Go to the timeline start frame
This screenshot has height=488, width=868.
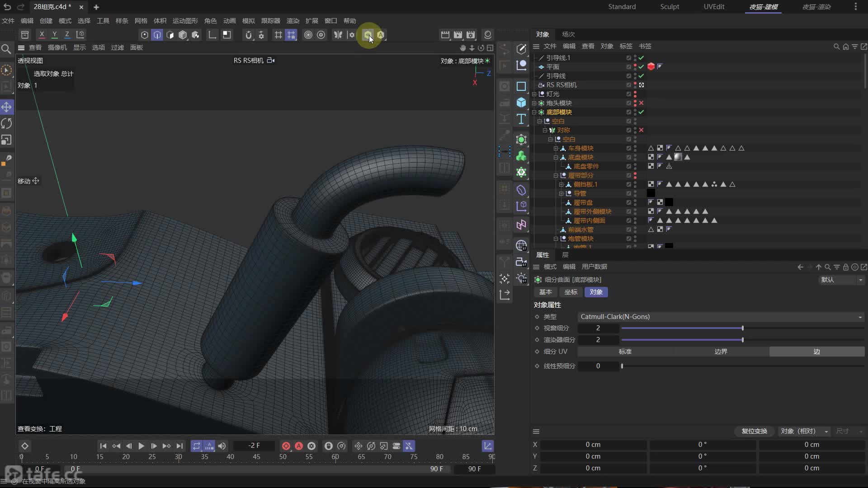tap(103, 446)
